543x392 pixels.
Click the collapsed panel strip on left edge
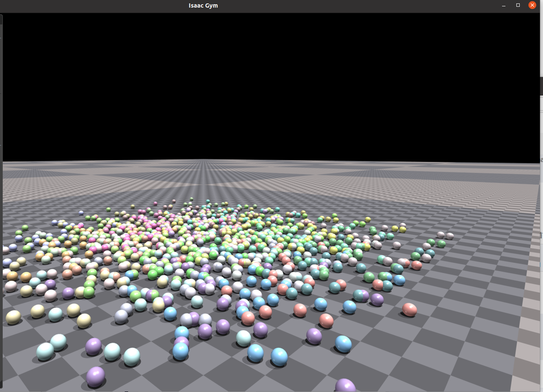(1, 108)
